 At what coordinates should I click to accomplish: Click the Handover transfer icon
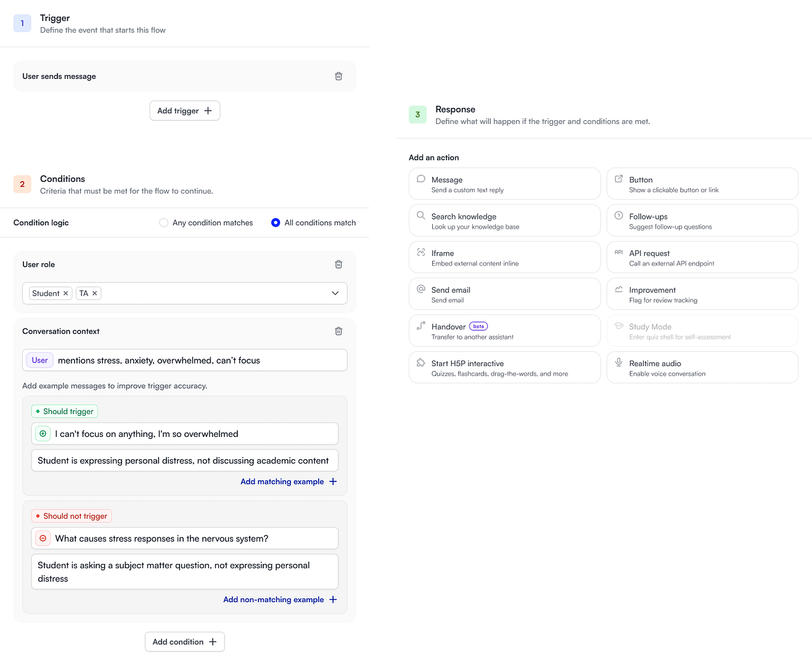[x=421, y=325]
